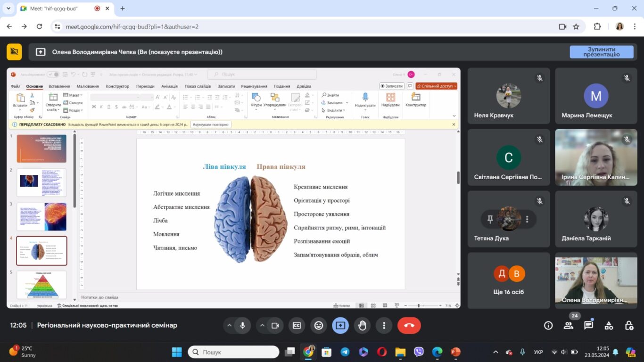Toggle the camera in Meet controls
This screenshot has width=644, height=362.
click(275, 325)
